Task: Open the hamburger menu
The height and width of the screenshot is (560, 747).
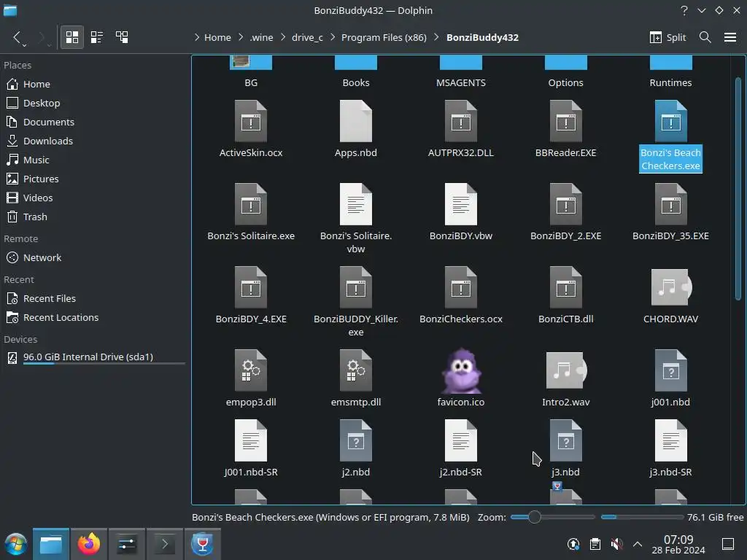Action: (729, 37)
